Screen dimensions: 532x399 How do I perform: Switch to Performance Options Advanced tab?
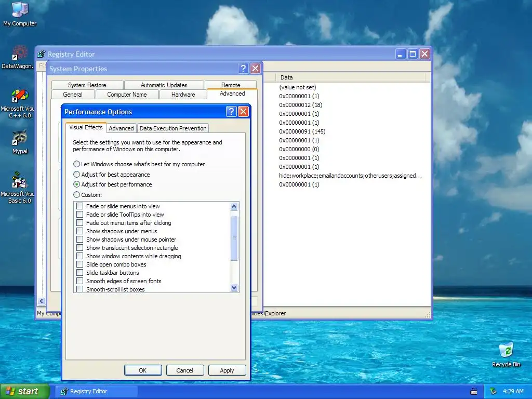coord(121,128)
